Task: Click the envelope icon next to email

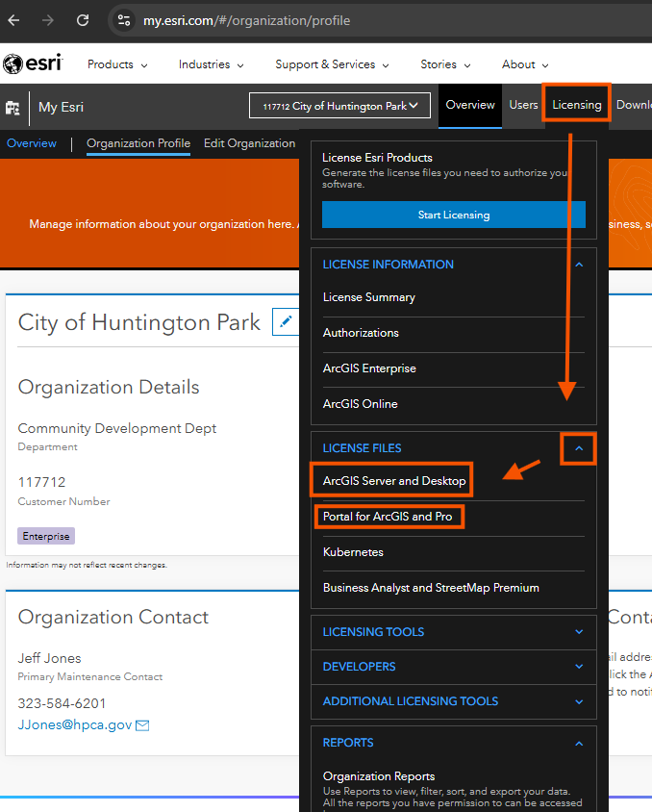Action: pyautogui.click(x=142, y=725)
